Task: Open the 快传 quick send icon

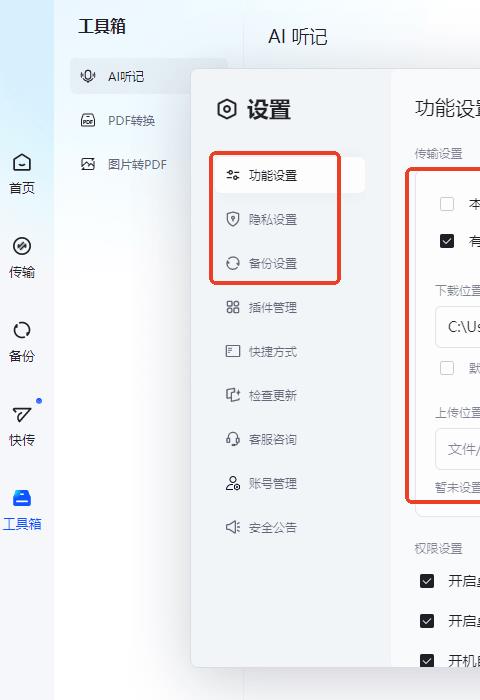Action: pos(22,414)
